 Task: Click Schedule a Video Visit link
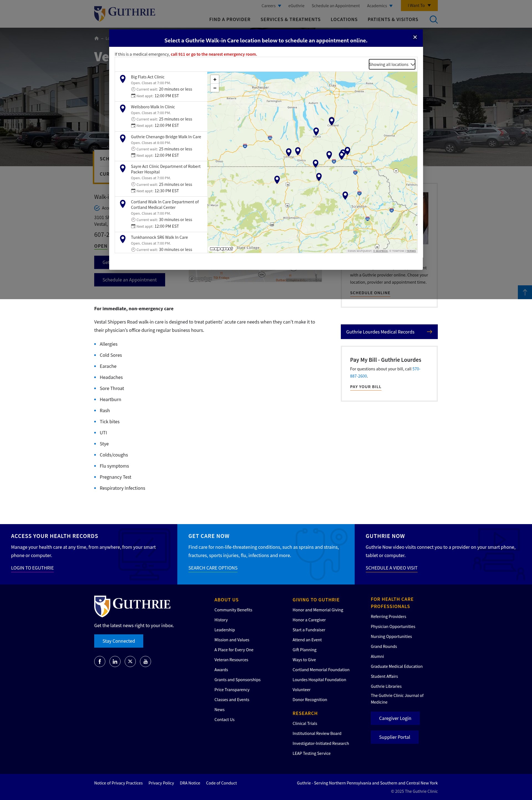392,568
